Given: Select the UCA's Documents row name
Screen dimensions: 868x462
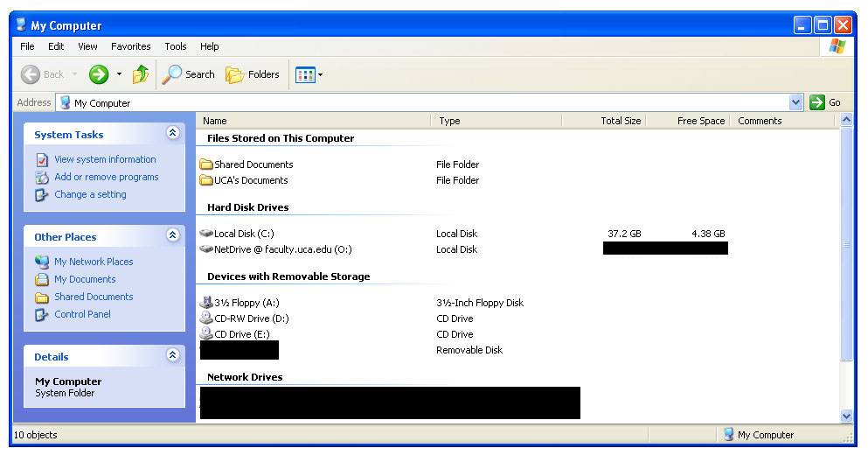Looking at the screenshot, I should point(251,180).
